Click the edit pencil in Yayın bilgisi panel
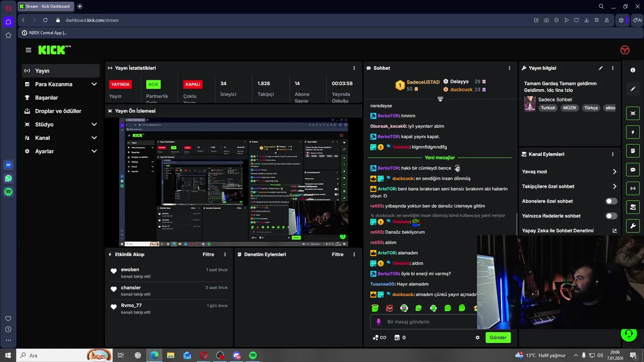The height and width of the screenshot is (362, 644). (x=600, y=68)
